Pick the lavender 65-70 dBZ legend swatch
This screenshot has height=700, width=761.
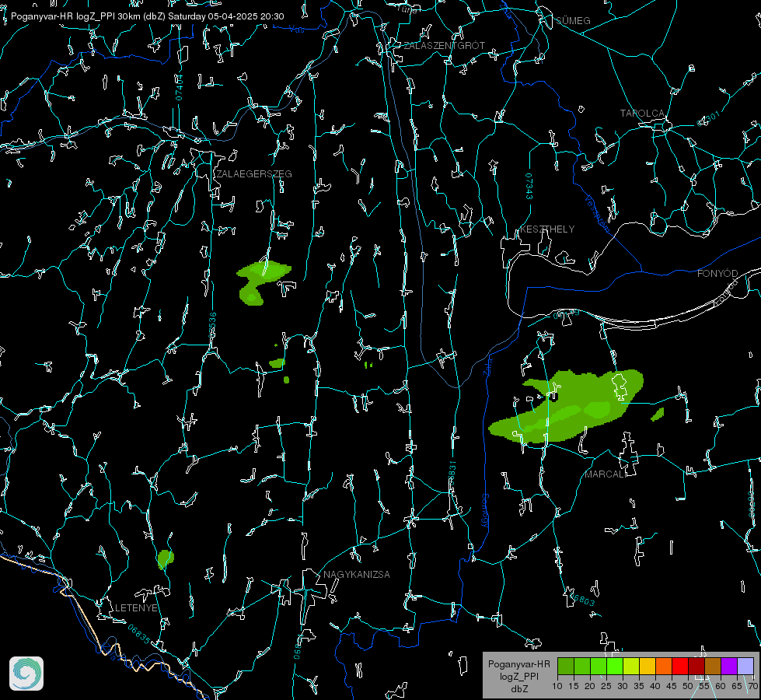click(x=745, y=666)
